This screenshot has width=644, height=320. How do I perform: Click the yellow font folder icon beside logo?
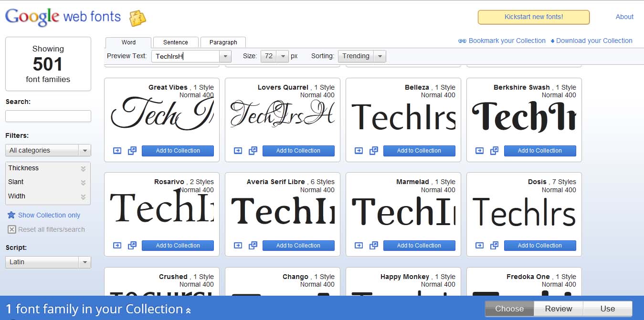pos(137,18)
